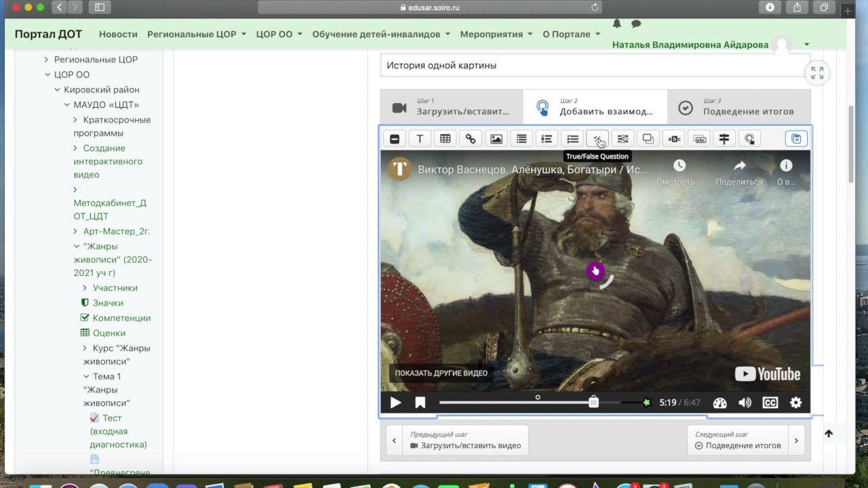This screenshot has width=868, height=488.
Task: Go to next step 'Подведение итогов' button
Action: click(x=746, y=440)
